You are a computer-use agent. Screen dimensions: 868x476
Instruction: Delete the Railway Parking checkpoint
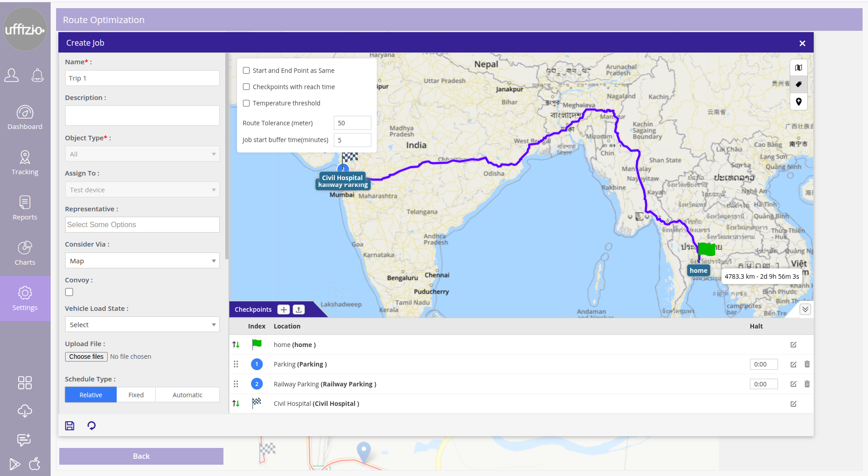click(807, 384)
